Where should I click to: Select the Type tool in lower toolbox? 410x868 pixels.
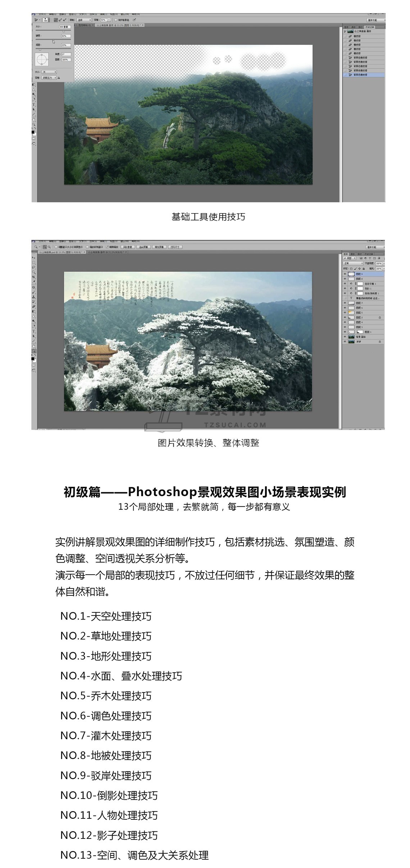[x=34, y=331]
